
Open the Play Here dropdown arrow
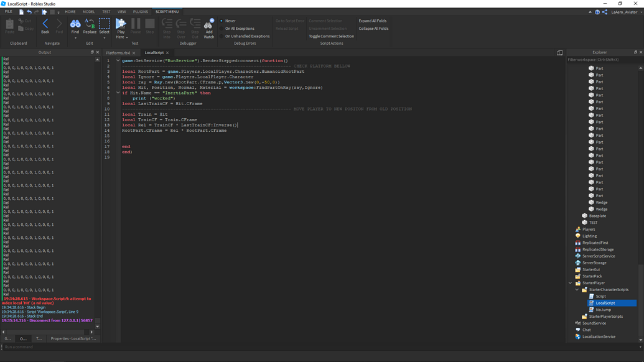(x=127, y=37)
